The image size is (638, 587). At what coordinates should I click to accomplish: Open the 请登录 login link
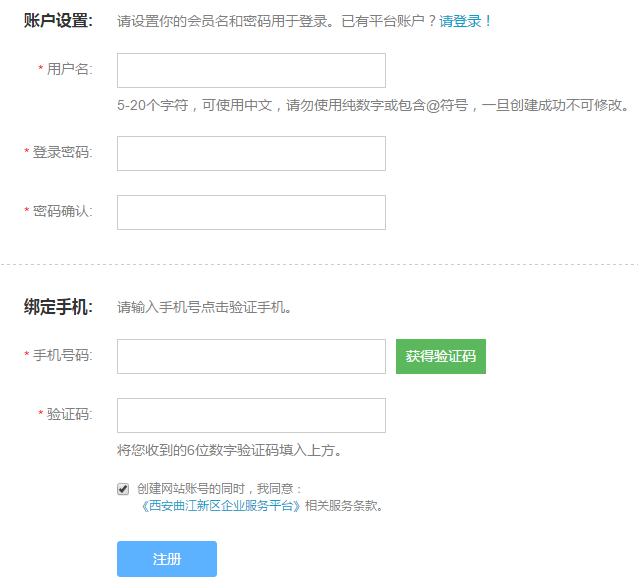point(460,21)
